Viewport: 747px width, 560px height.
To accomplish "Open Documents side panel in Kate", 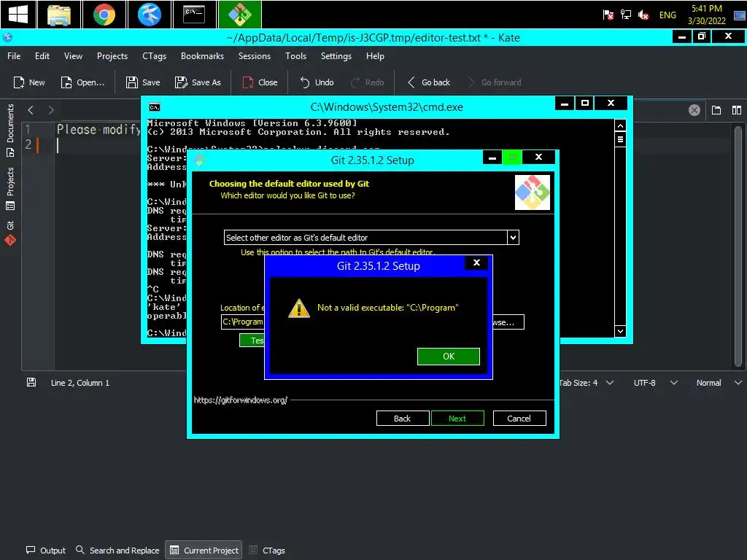I will [x=10, y=130].
